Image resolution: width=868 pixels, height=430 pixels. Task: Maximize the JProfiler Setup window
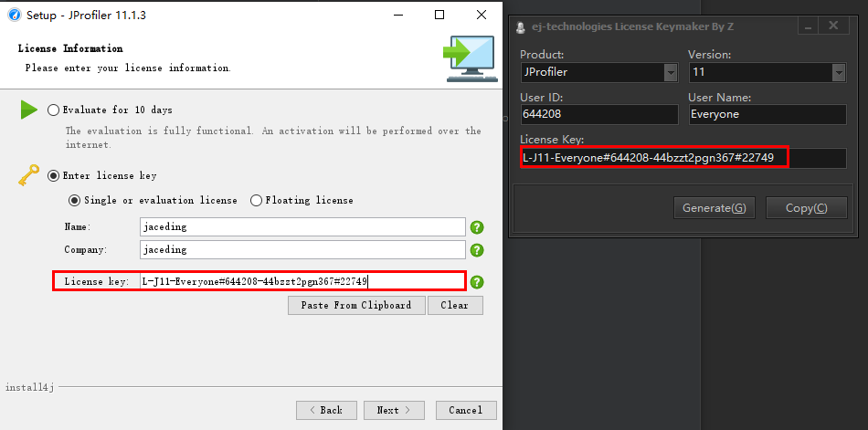click(439, 15)
